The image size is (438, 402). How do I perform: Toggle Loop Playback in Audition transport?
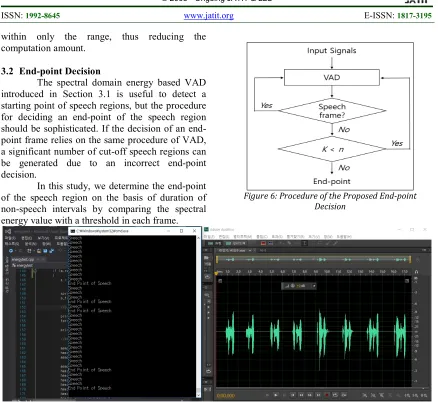click(x=335, y=395)
